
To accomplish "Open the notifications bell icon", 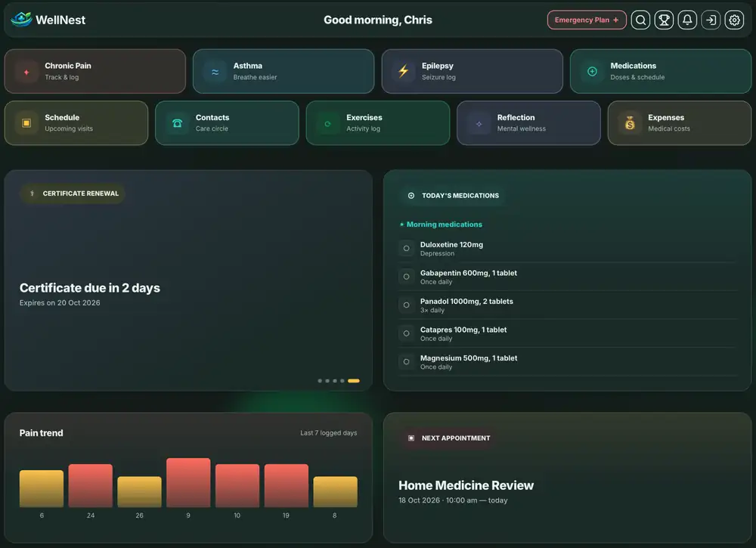I will [687, 20].
